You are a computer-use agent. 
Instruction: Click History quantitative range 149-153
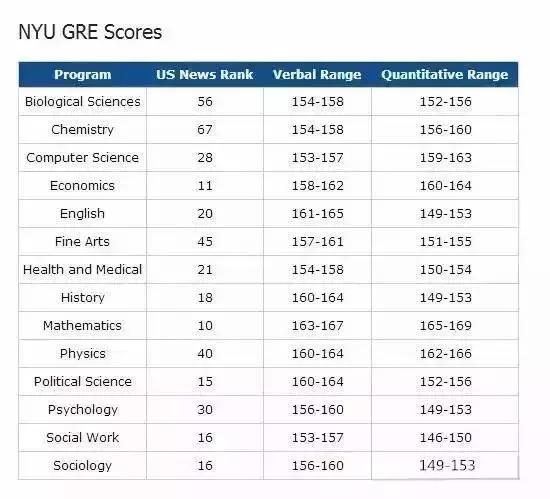(445, 298)
